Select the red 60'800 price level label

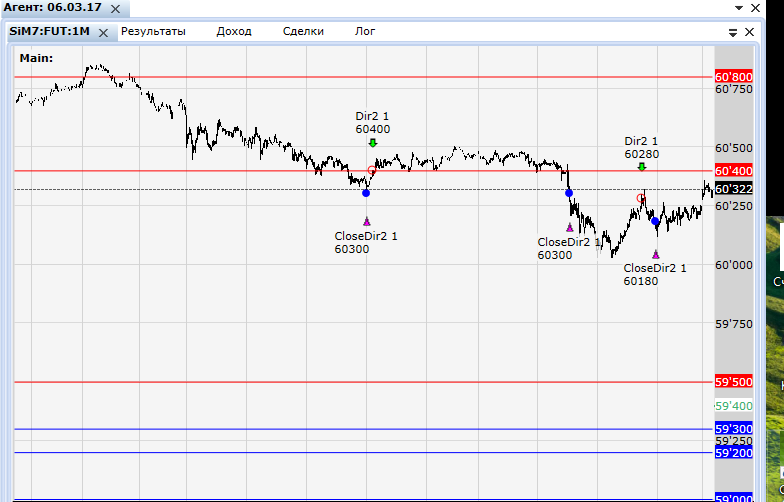(x=734, y=76)
